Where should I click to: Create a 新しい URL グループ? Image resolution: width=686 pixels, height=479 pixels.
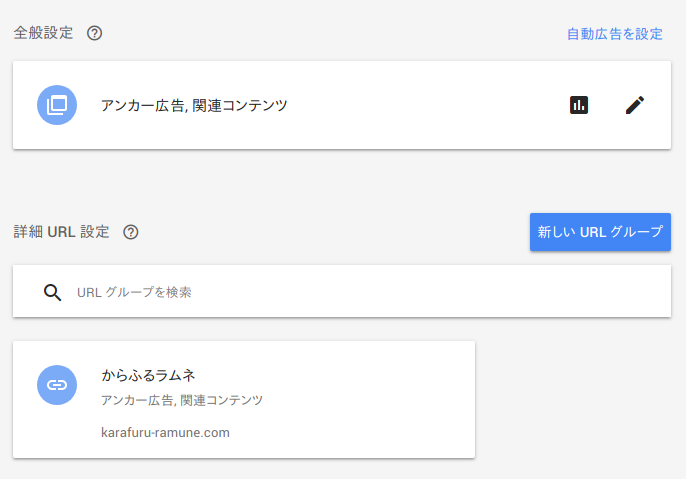[x=600, y=232]
